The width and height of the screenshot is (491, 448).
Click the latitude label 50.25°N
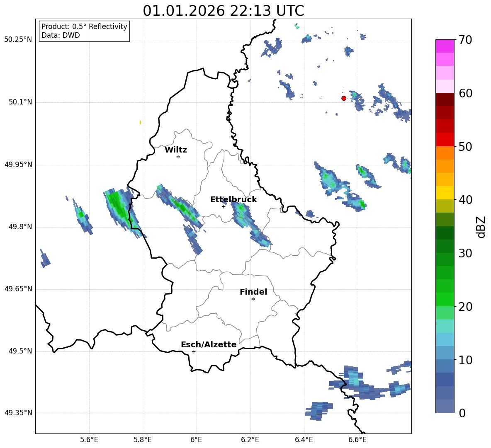point(18,40)
